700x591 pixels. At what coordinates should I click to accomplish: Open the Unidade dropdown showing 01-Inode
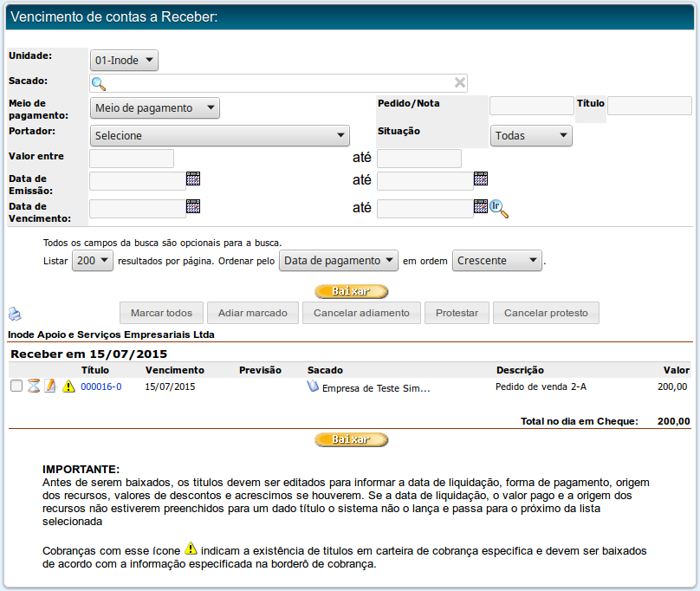pyautogui.click(x=124, y=61)
